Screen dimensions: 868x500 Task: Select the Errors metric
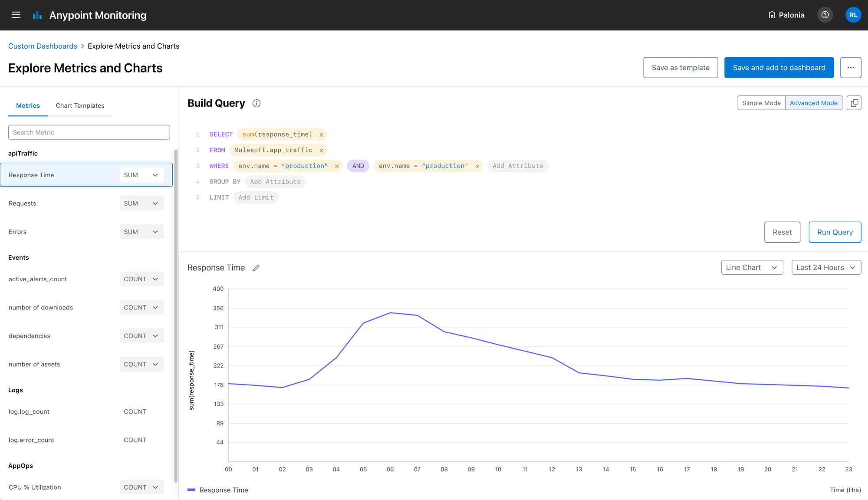[17, 232]
